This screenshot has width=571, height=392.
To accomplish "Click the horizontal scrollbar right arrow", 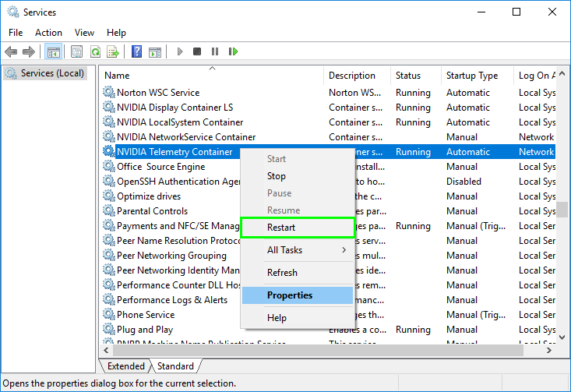I will pyautogui.click(x=548, y=351).
